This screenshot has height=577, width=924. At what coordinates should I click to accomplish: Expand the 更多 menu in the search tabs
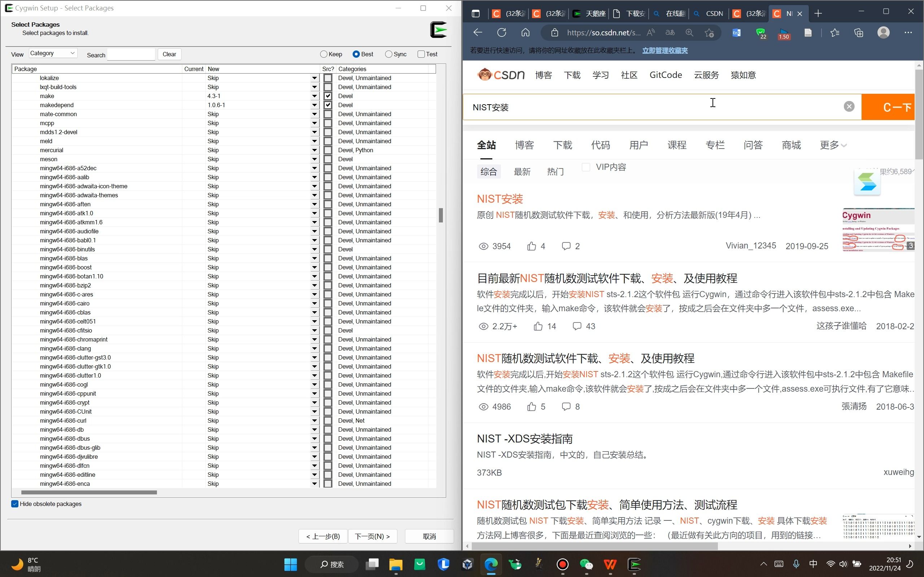pyautogui.click(x=833, y=145)
